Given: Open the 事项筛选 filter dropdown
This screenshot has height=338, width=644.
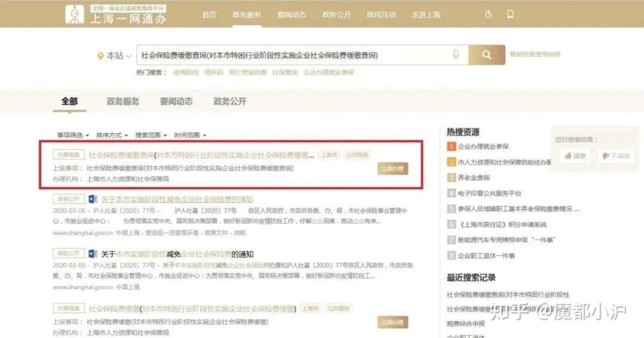Looking at the screenshot, I should click(73, 135).
